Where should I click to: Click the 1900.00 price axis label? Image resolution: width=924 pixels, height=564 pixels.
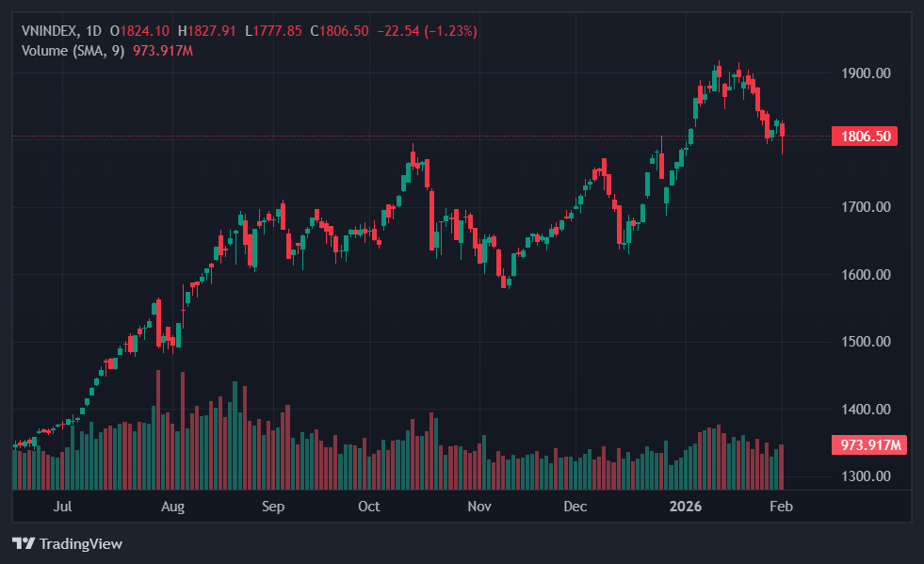point(866,73)
